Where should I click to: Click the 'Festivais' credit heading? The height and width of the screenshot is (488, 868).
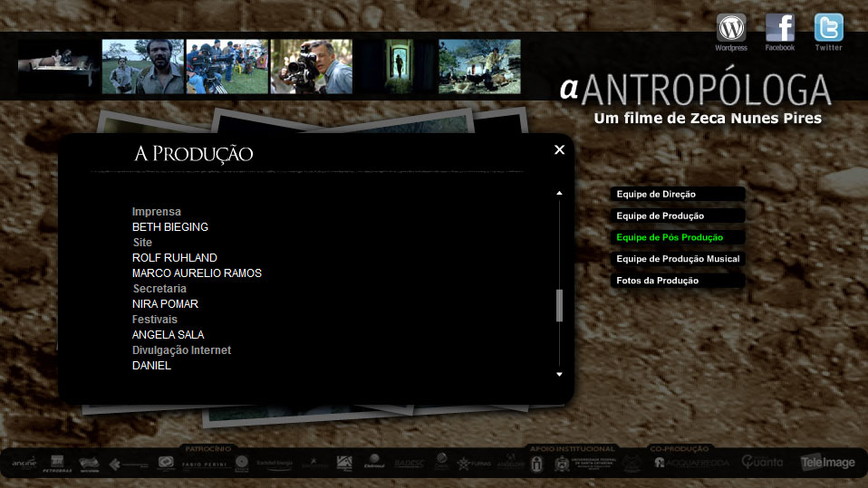[x=154, y=320]
